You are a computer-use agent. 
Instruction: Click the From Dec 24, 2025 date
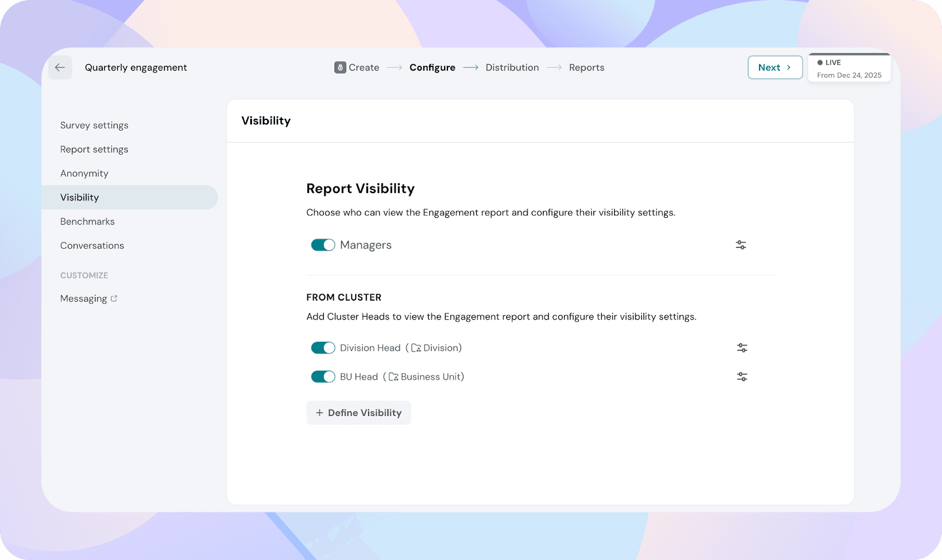[849, 75]
